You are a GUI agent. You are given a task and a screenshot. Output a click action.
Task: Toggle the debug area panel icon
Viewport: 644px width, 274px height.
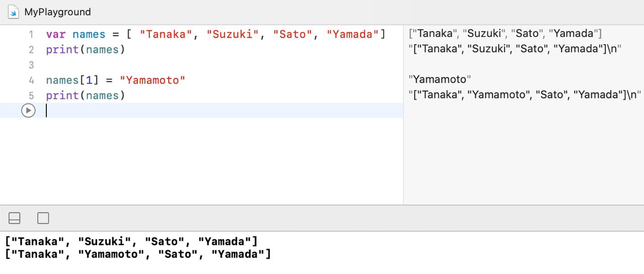coord(15,218)
